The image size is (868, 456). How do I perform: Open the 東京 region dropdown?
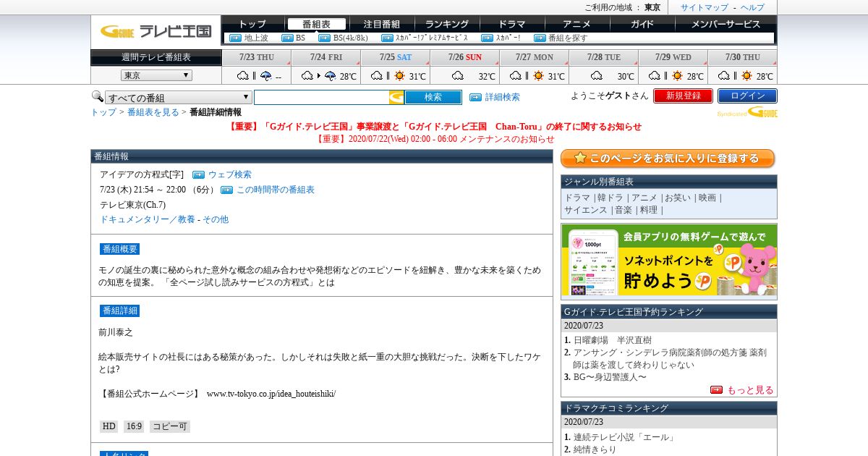point(156,75)
